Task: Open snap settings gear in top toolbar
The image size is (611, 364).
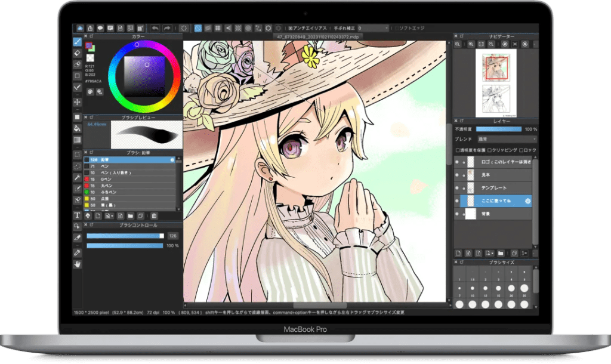Action: [269, 28]
